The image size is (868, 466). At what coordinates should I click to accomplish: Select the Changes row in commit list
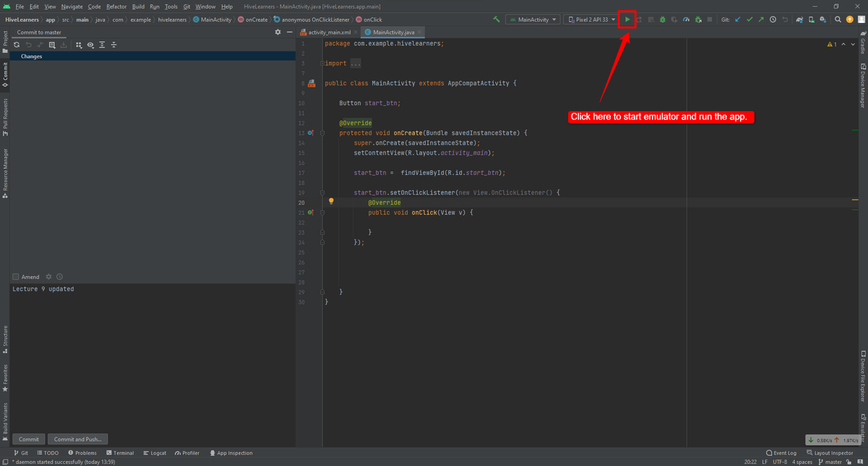[153, 56]
